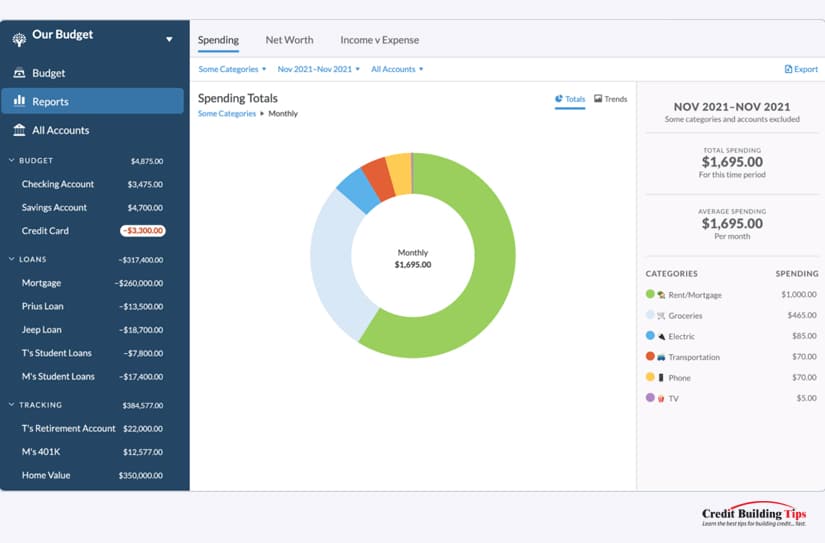The width and height of the screenshot is (825, 543).
Task: Click the Budget sidebar icon
Action: coord(19,73)
